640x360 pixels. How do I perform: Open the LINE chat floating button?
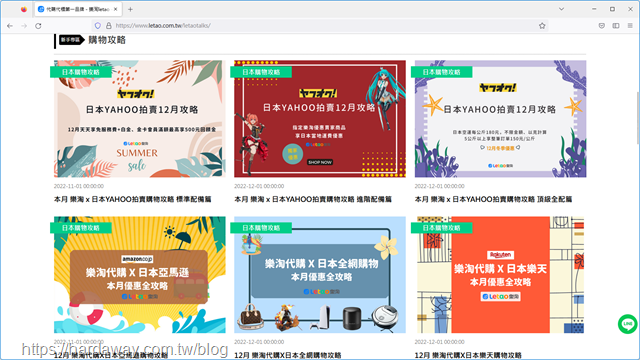pyautogui.click(x=627, y=324)
